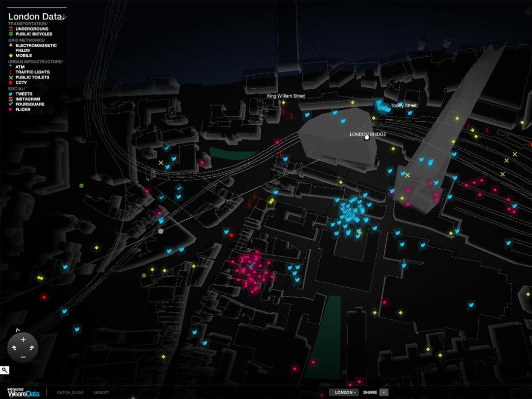
Task: Toggle the Tweets layer in legend
Action: 24,94
